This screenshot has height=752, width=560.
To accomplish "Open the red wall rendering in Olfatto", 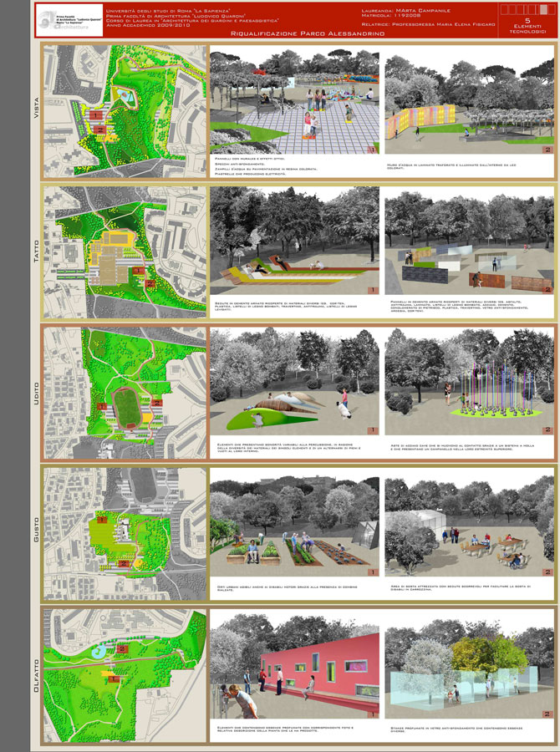I will pos(294,668).
